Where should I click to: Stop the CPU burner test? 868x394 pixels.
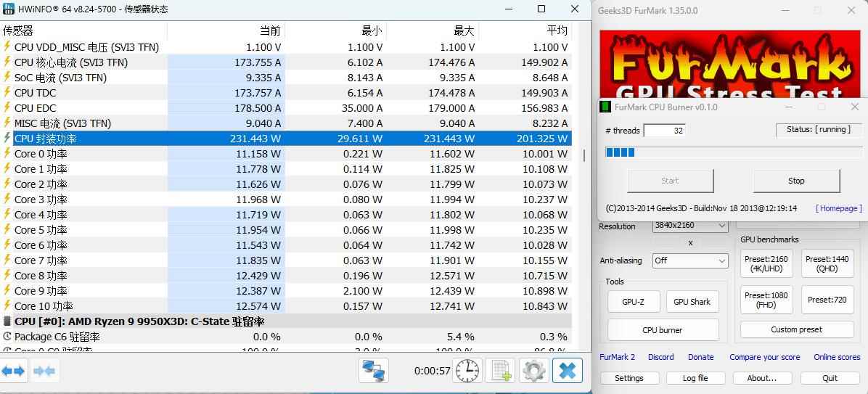coord(796,181)
